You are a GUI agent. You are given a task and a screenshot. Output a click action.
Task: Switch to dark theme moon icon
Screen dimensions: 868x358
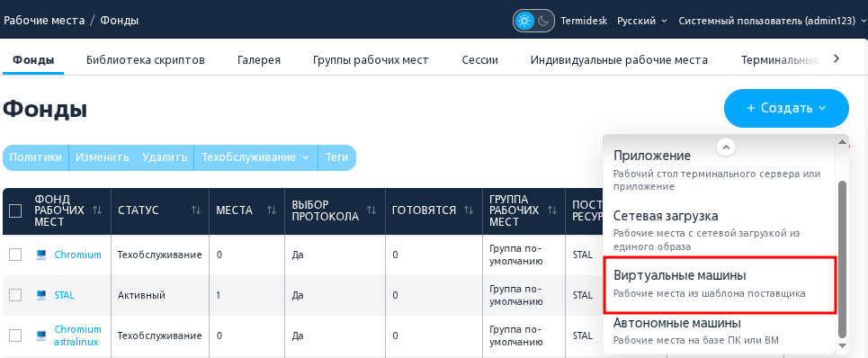(543, 21)
